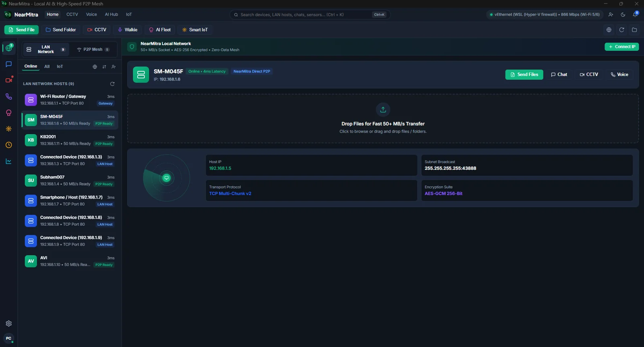Toggle dark mode moon icon
The height and width of the screenshot is (347, 644).
pyautogui.click(x=623, y=15)
